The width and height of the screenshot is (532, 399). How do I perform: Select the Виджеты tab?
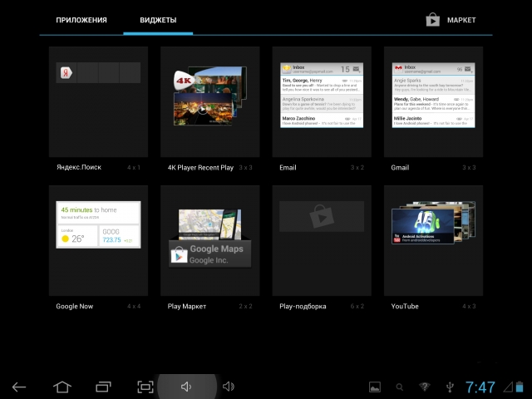[158, 19]
